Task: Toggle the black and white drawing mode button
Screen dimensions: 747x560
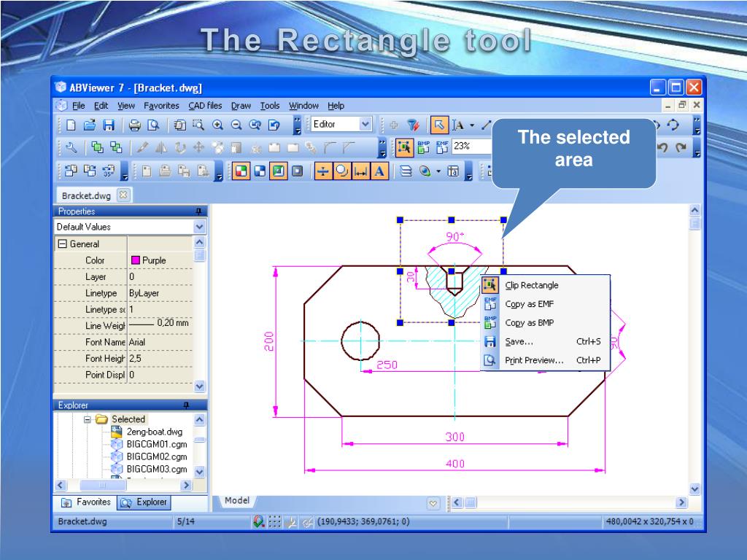Action: (260, 171)
